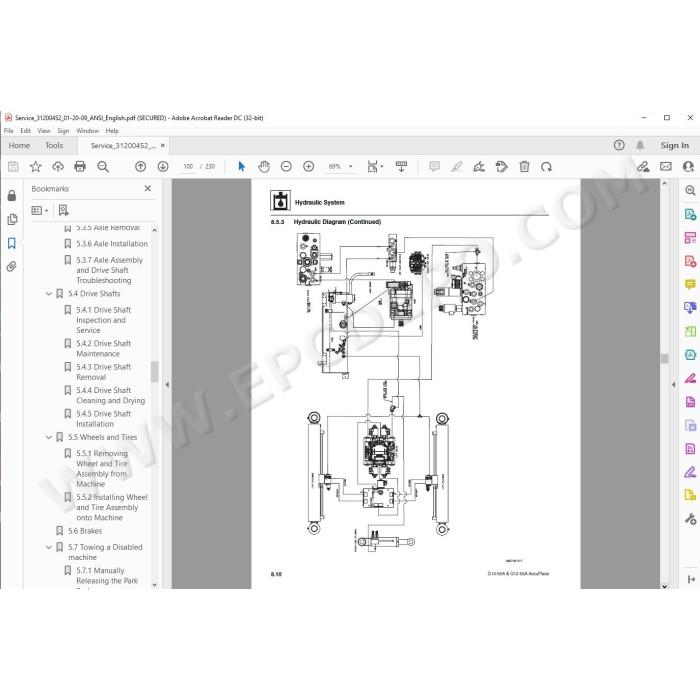This screenshot has width=700, height=700.
Task: Jump to 5.3.6 Axle Installation bookmark
Action: pyautogui.click(x=112, y=244)
